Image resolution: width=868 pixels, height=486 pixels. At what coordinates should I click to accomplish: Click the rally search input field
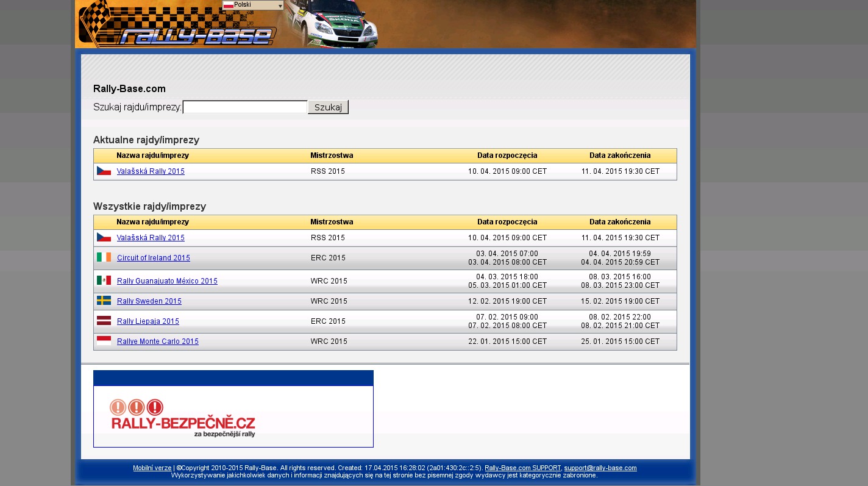[x=245, y=107]
